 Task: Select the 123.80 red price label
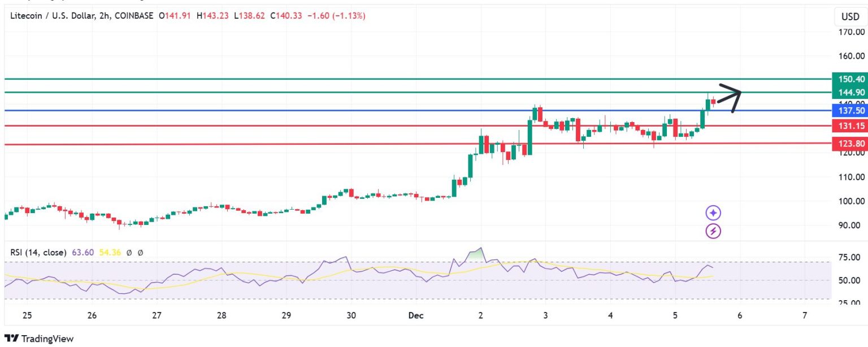[x=849, y=144]
